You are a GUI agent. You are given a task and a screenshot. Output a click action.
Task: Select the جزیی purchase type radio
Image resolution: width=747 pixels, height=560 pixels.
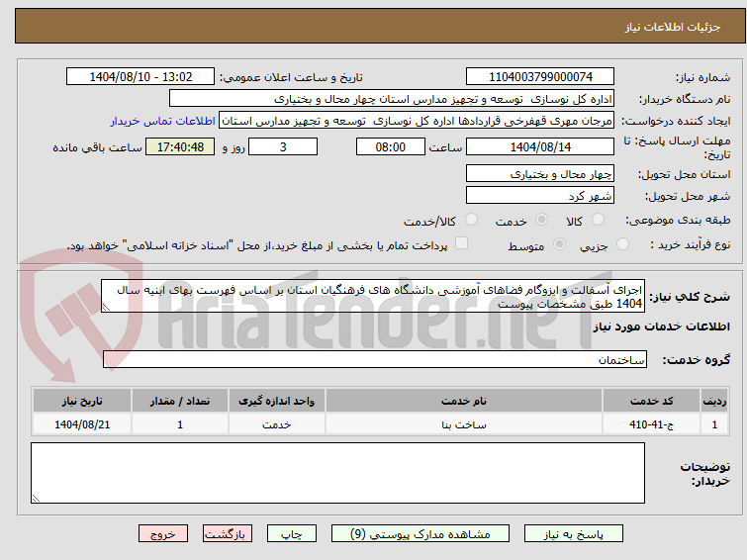(622, 244)
